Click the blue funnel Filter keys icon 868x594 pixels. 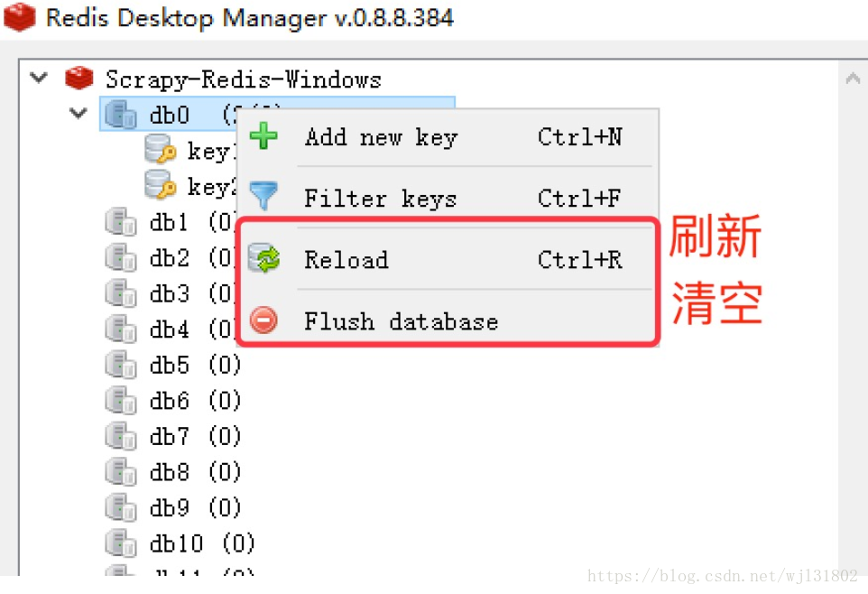[263, 198]
